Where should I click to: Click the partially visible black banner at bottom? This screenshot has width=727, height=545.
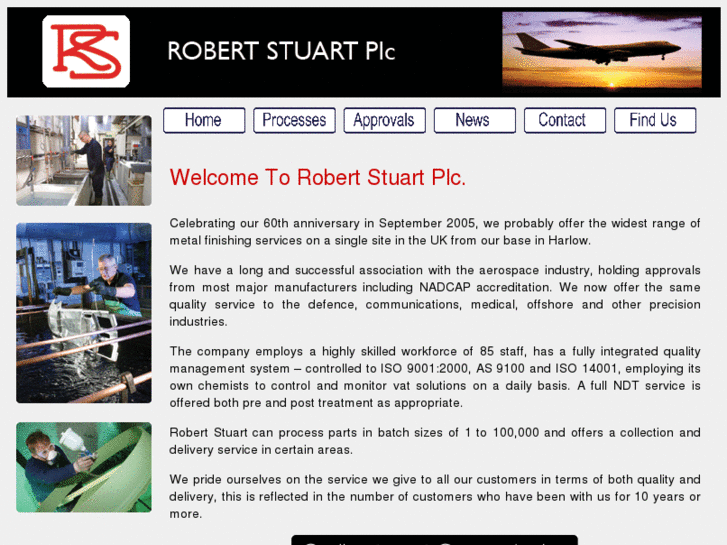(434, 540)
